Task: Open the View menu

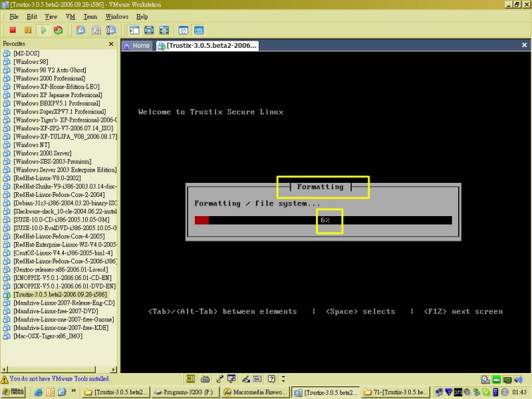Action: 51,17
